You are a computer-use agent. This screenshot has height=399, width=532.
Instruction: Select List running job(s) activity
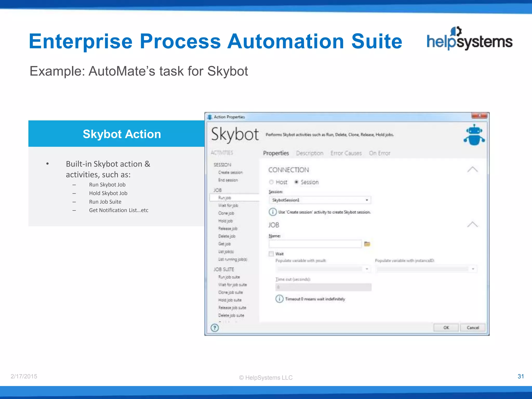[233, 260]
